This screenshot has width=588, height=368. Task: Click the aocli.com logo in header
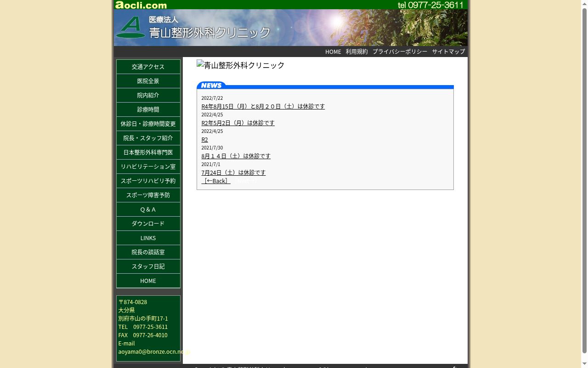point(141,5)
